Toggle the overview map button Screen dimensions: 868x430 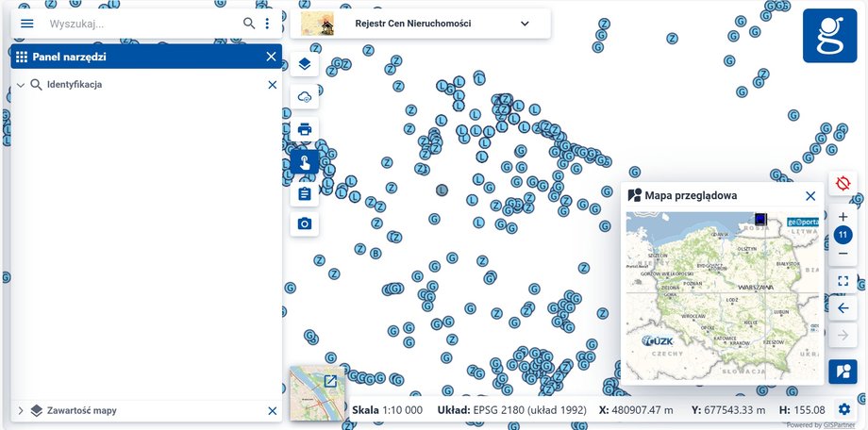coord(843,372)
